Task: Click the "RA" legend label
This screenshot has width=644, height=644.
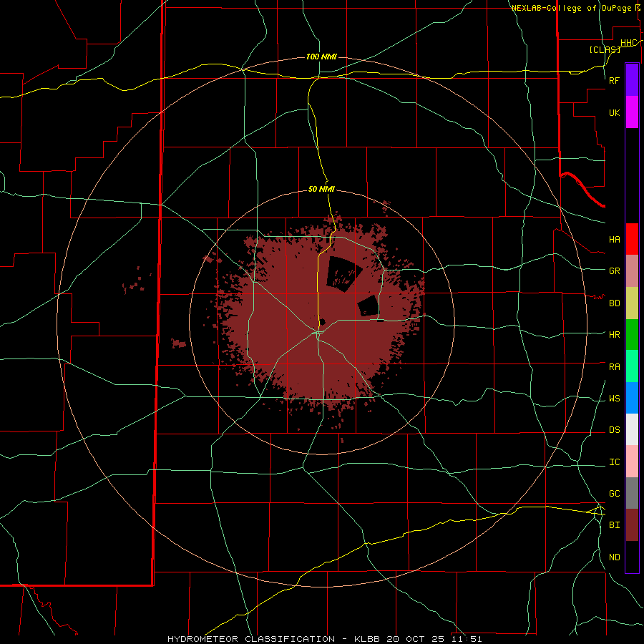Action: (615, 367)
